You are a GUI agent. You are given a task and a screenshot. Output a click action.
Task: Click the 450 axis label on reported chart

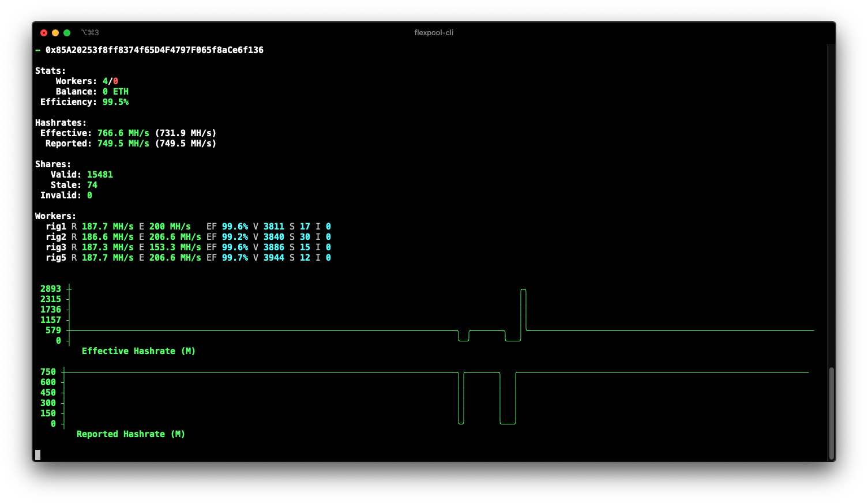(x=48, y=393)
